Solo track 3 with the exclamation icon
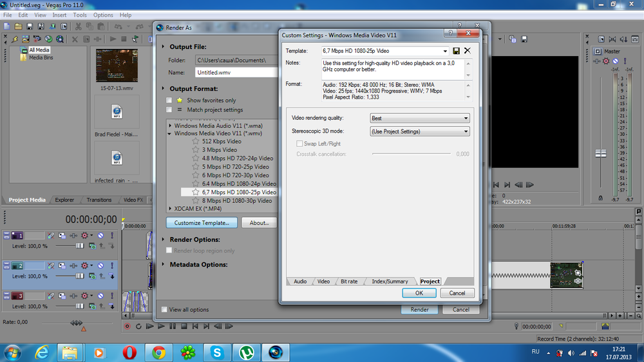Image resolution: width=644 pixels, height=362 pixels. (112, 296)
